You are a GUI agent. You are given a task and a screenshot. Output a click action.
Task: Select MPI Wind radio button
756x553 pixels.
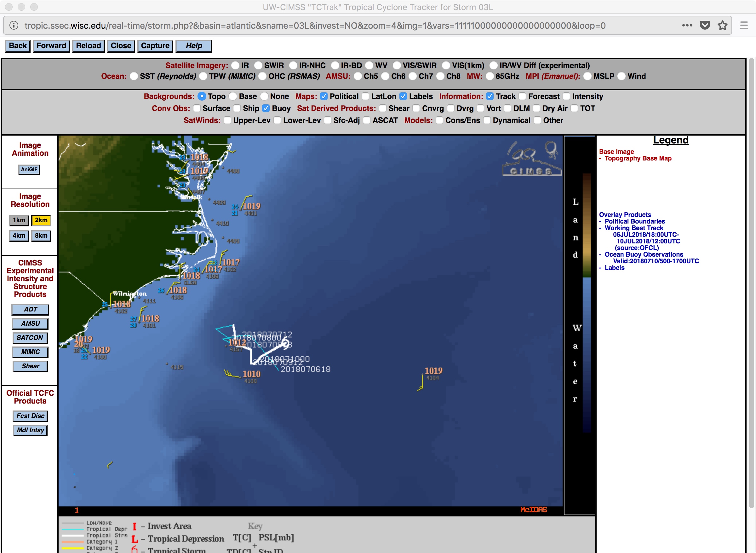(621, 76)
